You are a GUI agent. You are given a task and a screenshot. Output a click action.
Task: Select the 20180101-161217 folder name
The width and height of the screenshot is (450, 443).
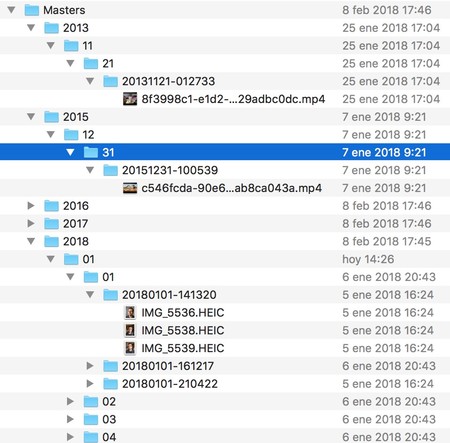(168, 366)
